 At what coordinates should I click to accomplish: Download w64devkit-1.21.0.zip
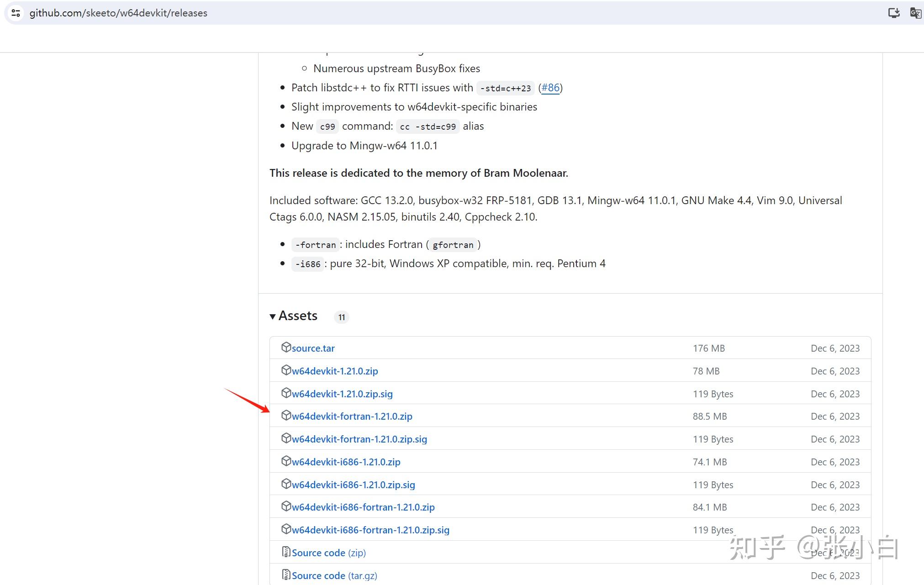335,371
